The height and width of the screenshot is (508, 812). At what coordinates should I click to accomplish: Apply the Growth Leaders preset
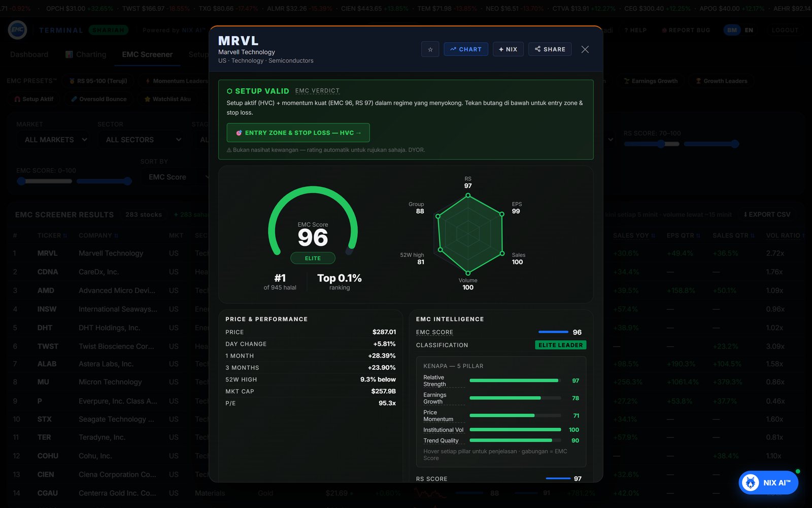(721, 81)
